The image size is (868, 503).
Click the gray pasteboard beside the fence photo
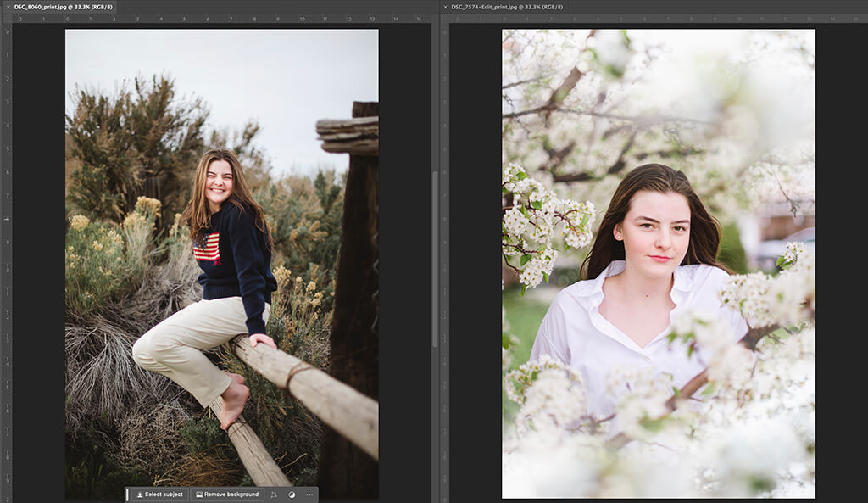407,254
